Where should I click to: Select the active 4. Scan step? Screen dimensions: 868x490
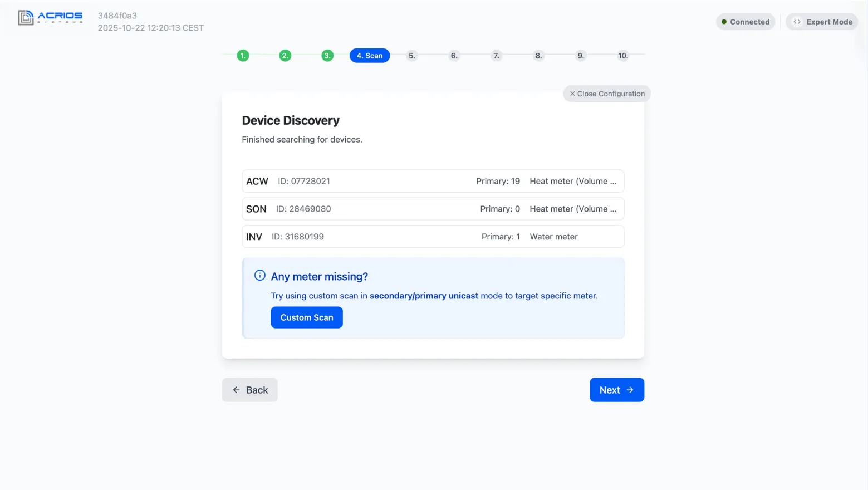click(x=370, y=56)
